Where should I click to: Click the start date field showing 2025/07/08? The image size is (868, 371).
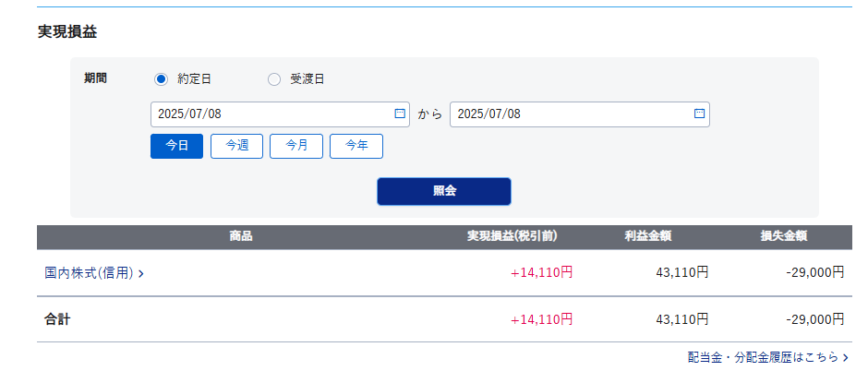tap(280, 114)
